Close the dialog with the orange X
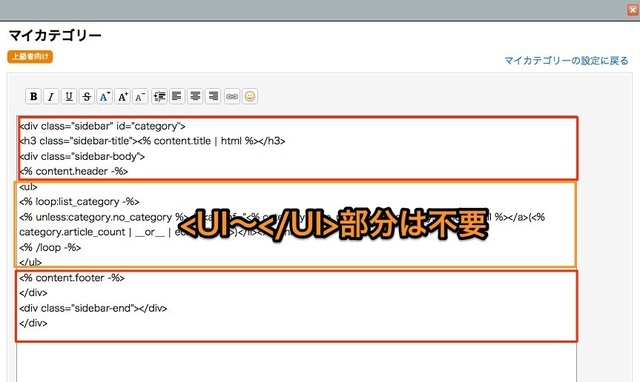The width and height of the screenshot is (640, 382). coord(633,10)
